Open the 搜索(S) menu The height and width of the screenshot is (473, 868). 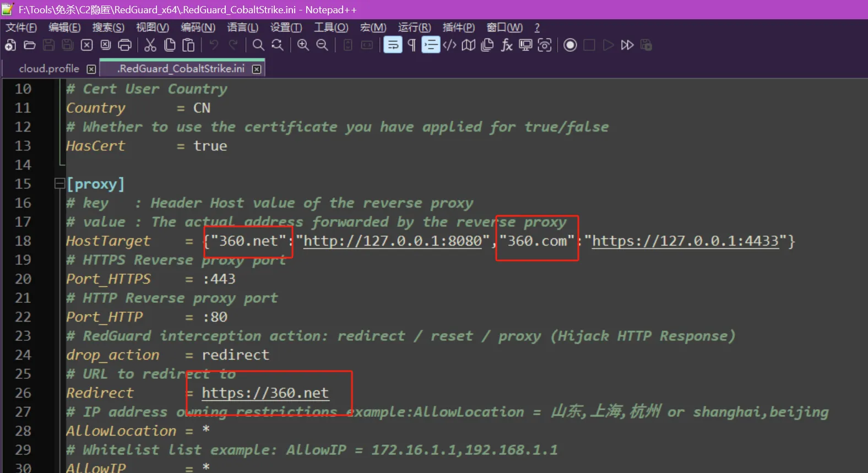(x=108, y=28)
